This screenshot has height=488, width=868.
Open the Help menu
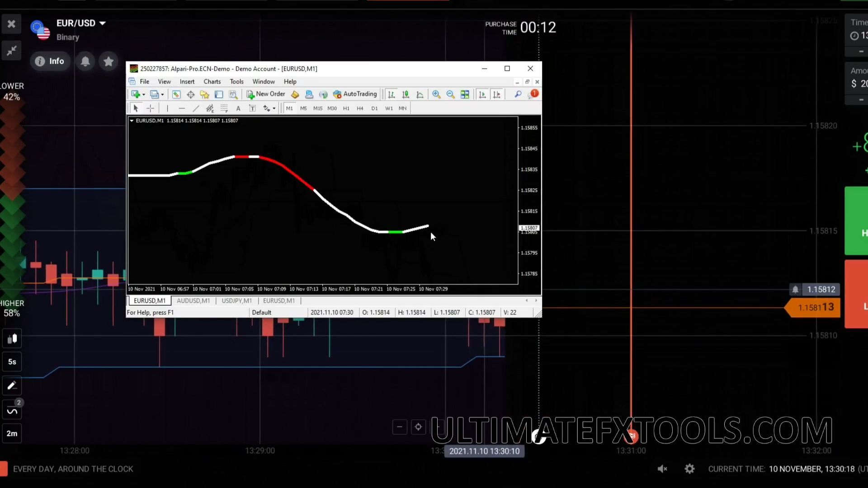290,81
